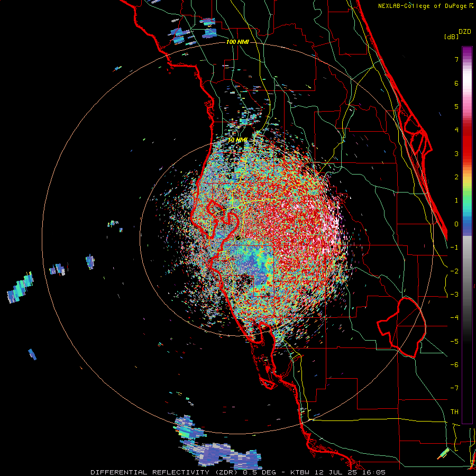Click the 100 NMI range ring label
Image resolution: width=476 pixels, height=476 pixels.
(237, 42)
